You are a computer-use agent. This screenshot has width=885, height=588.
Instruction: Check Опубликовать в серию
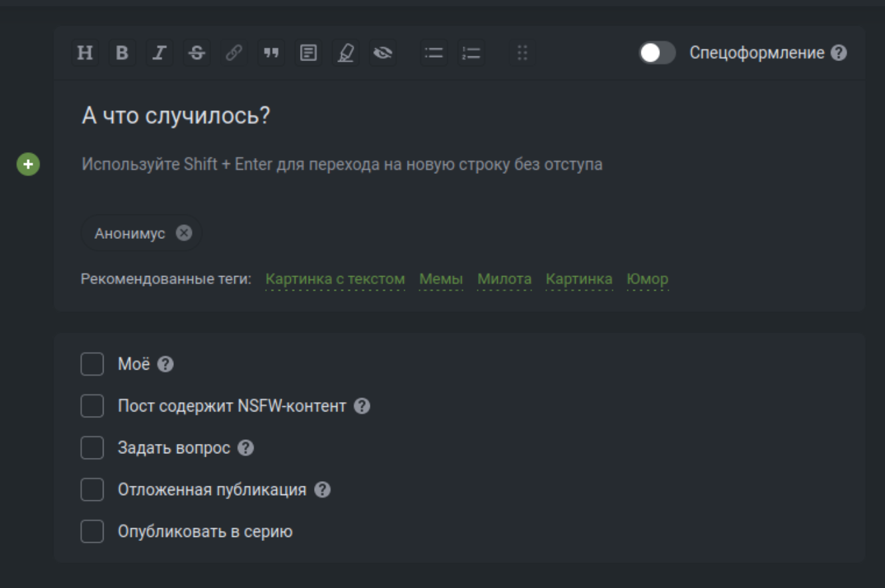pos(92,532)
